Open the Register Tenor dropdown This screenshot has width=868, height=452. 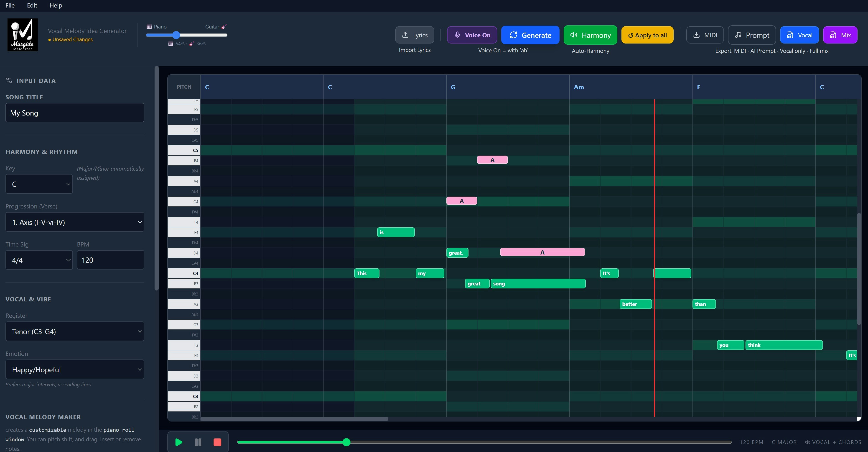point(75,331)
